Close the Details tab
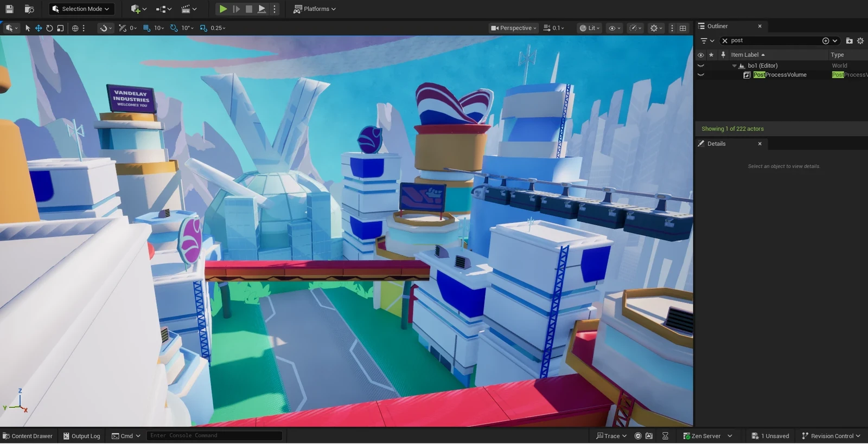Screen dimensions: 868x444 tap(759, 144)
